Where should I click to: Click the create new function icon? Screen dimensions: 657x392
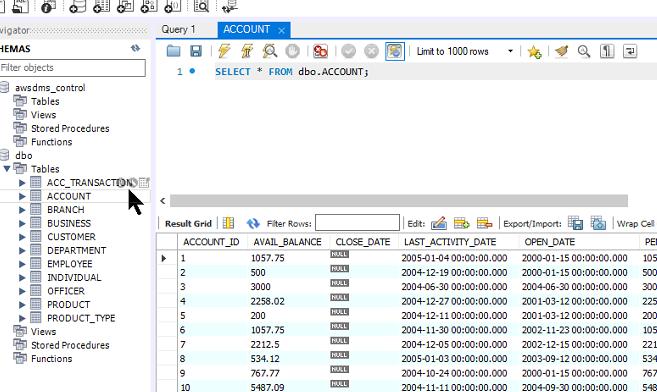pyautogui.click(x=173, y=6)
